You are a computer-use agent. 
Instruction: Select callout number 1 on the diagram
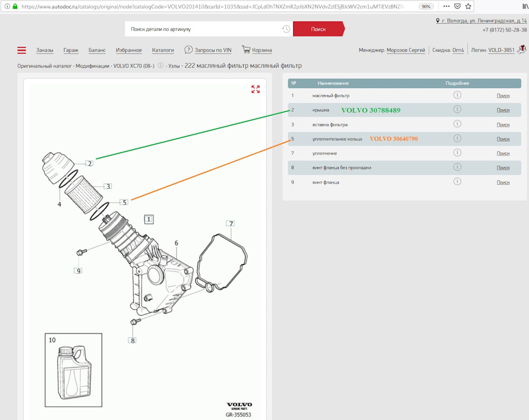(149, 219)
